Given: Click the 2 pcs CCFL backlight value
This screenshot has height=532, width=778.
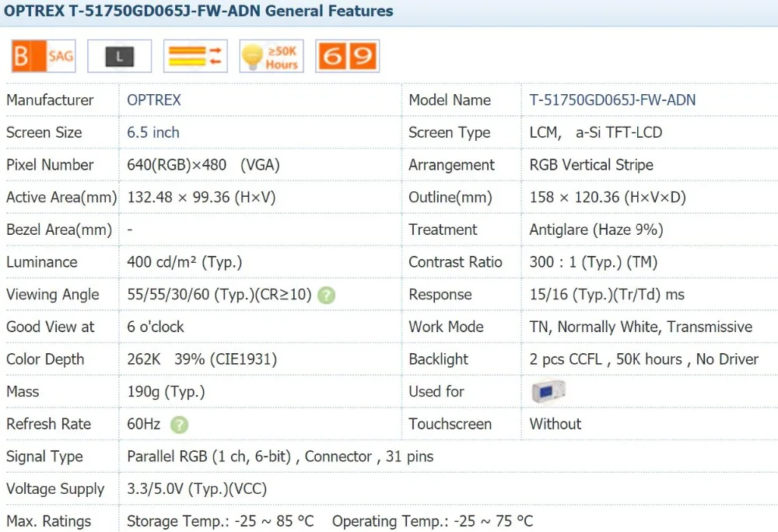Looking at the screenshot, I should pyautogui.click(x=644, y=359).
